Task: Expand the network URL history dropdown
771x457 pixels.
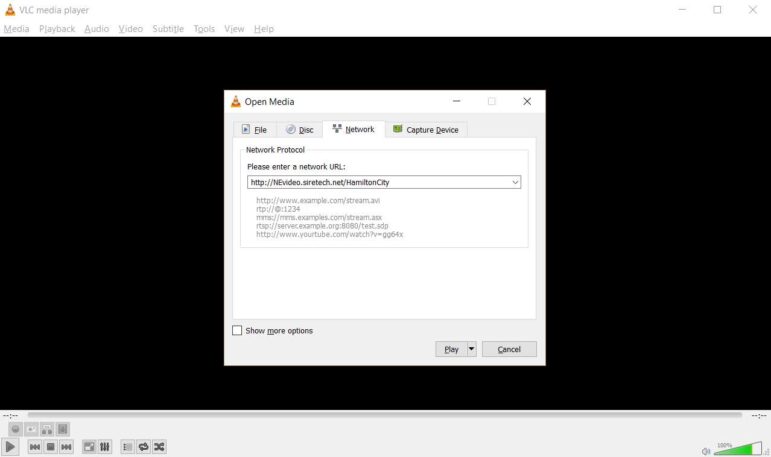Action: pos(515,182)
